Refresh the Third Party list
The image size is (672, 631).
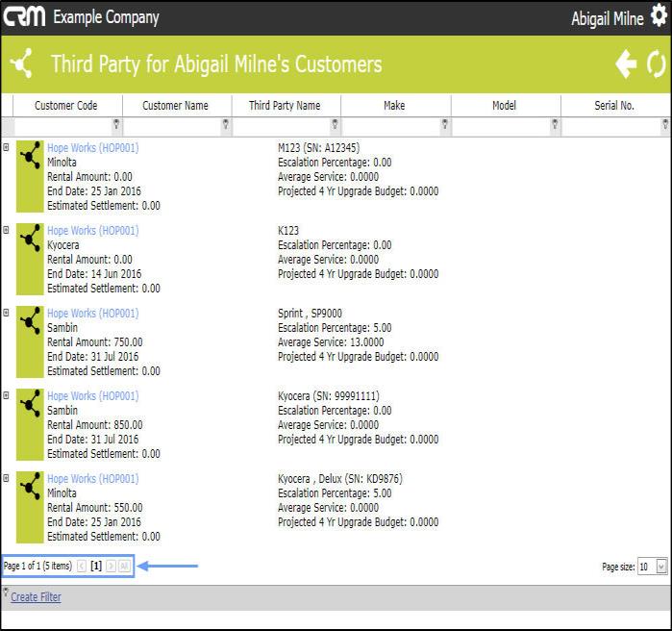tap(657, 64)
